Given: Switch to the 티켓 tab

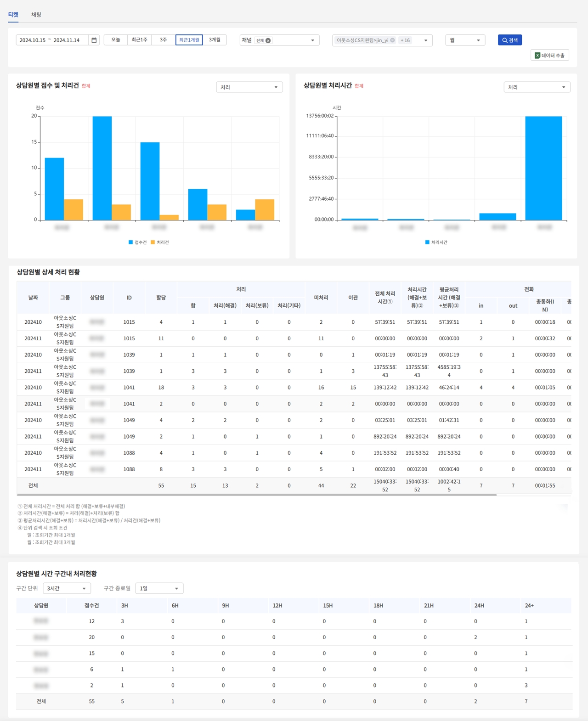Looking at the screenshot, I should 13,15.
